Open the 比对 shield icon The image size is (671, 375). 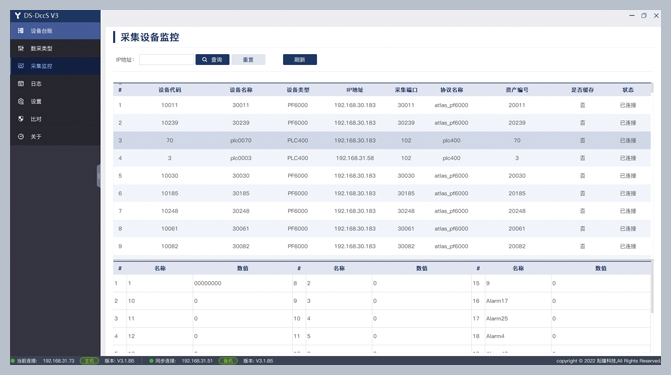coord(21,119)
